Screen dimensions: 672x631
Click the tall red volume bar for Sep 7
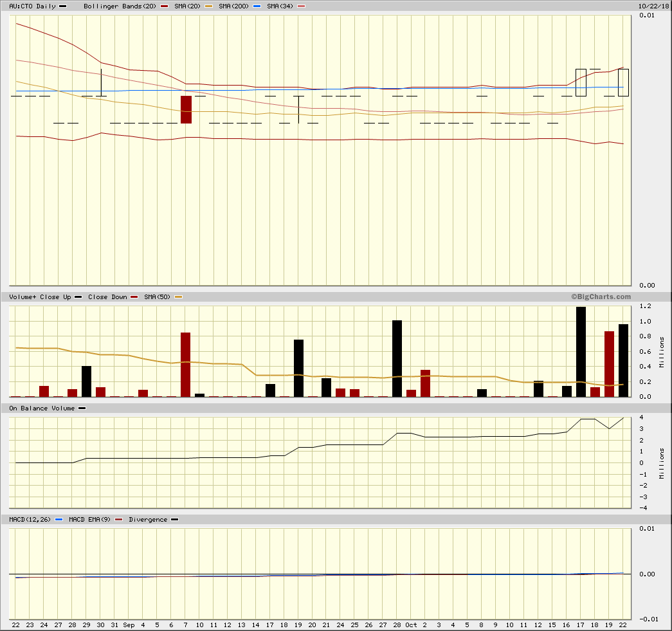pyautogui.click(x=186, y=365)
